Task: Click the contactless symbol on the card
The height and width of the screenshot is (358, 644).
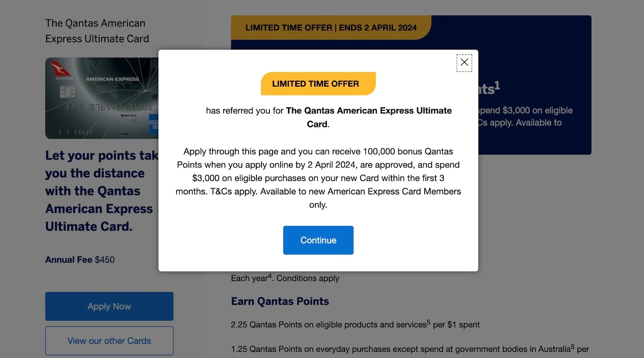Action: pyautogui.click(x=154, y=97)
